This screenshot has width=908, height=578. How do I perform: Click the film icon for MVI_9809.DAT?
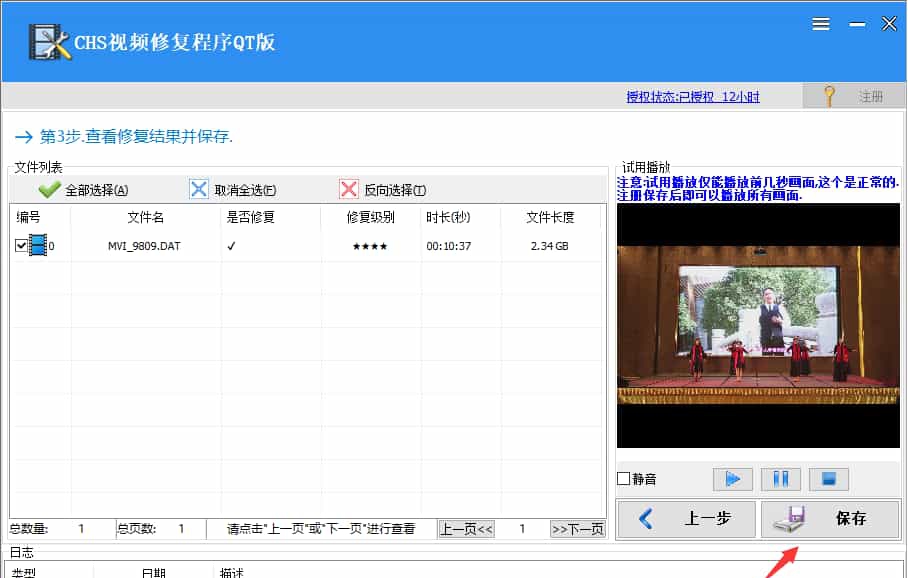38,245
